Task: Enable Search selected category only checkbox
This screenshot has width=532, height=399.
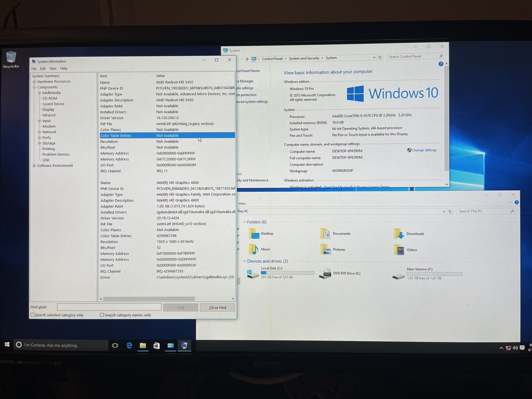Action: [x=33, y=315]
